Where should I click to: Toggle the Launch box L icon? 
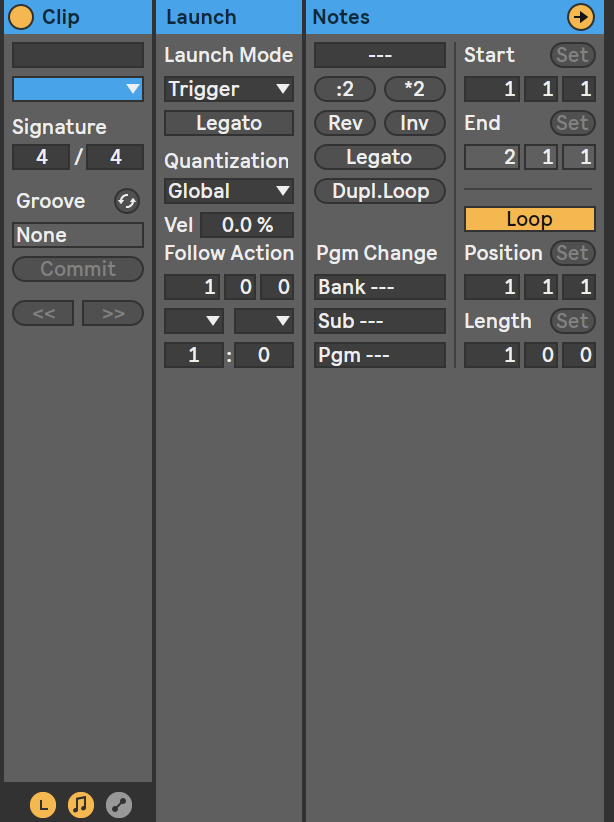click(x=43, y=804)
